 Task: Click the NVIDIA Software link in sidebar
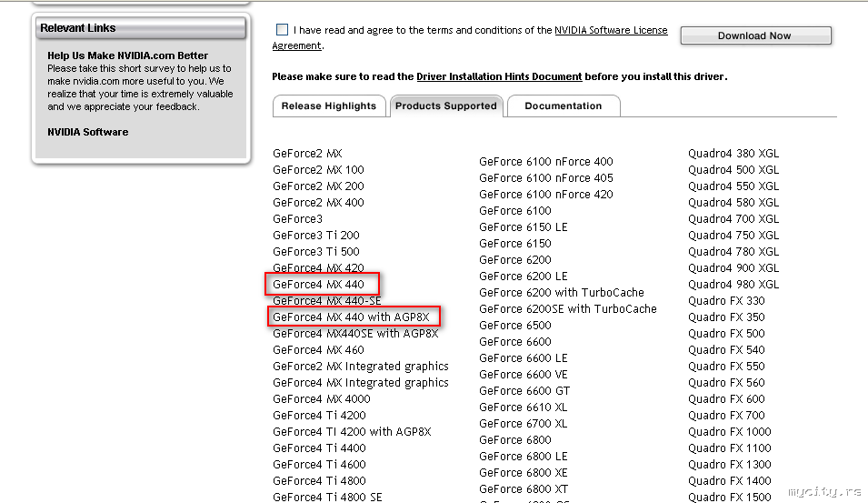tap(87, 132)
